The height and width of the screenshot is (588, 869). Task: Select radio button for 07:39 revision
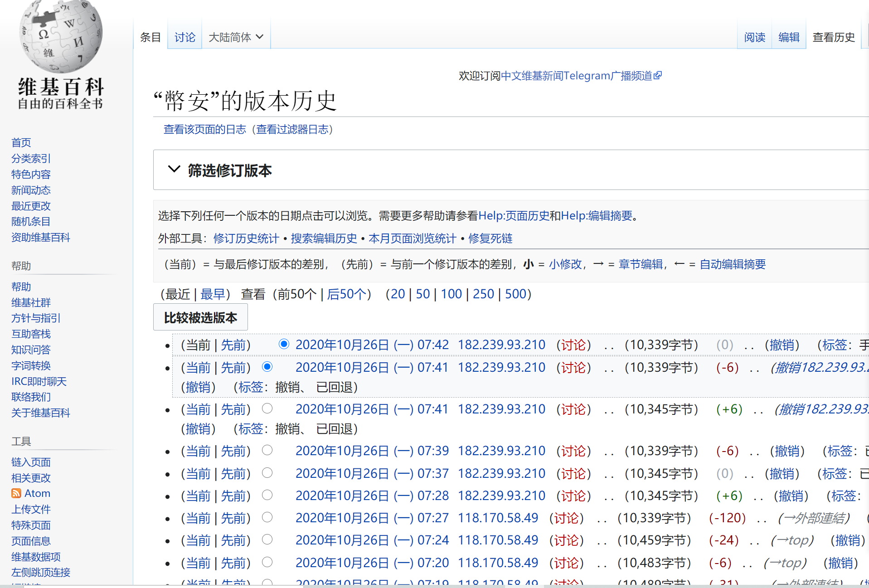[267, 450]
